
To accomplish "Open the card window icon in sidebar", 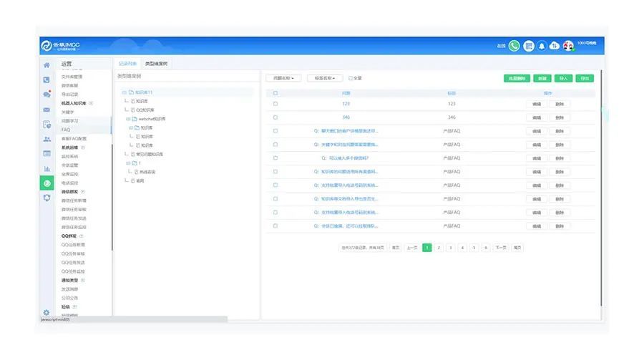I will click(47, 153).
